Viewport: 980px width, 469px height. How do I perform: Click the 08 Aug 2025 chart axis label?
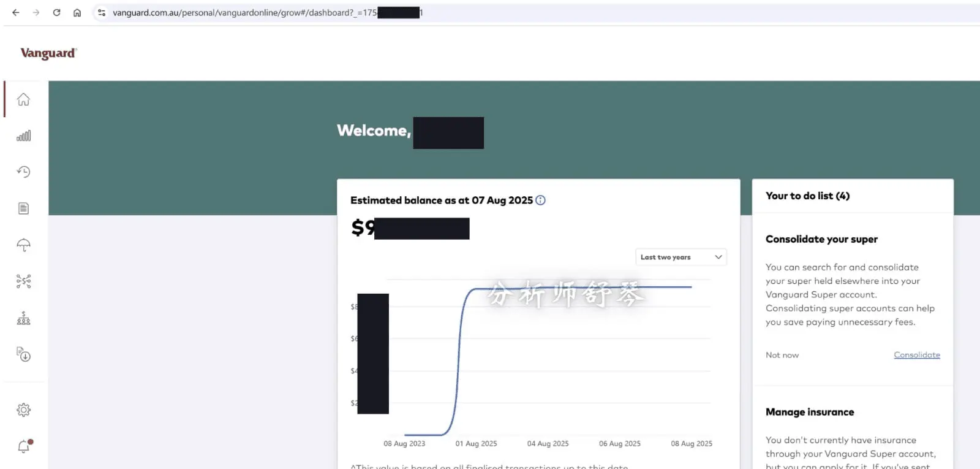click(692, 443)
